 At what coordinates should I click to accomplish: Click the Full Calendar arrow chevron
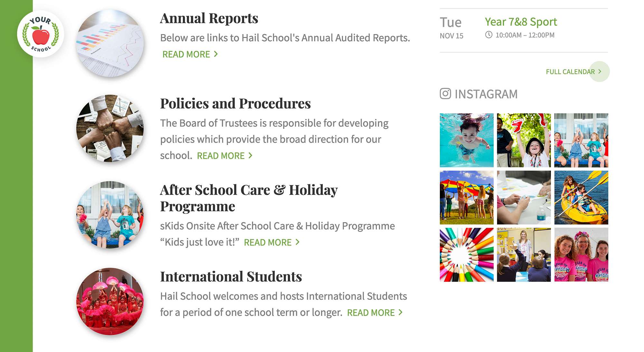point(600,71)
